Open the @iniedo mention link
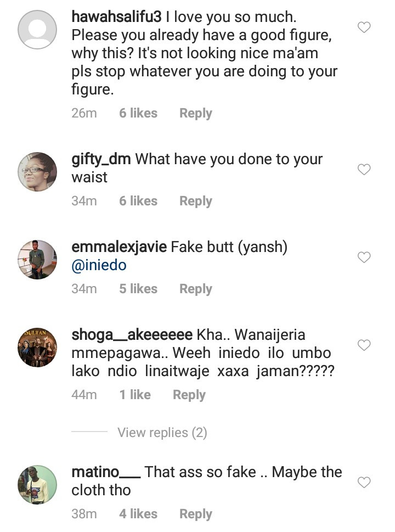 click(99, 265)
